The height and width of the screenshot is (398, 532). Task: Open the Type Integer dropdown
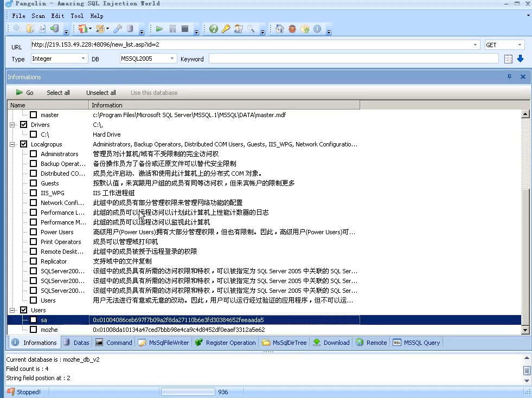[x=83, y=59]
